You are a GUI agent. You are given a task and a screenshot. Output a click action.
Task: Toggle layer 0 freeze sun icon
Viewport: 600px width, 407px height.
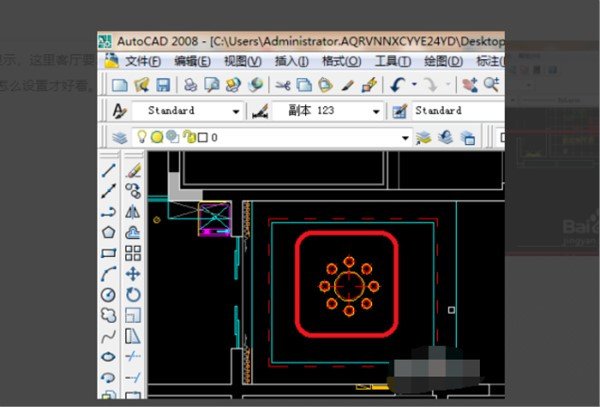(157, 137)
